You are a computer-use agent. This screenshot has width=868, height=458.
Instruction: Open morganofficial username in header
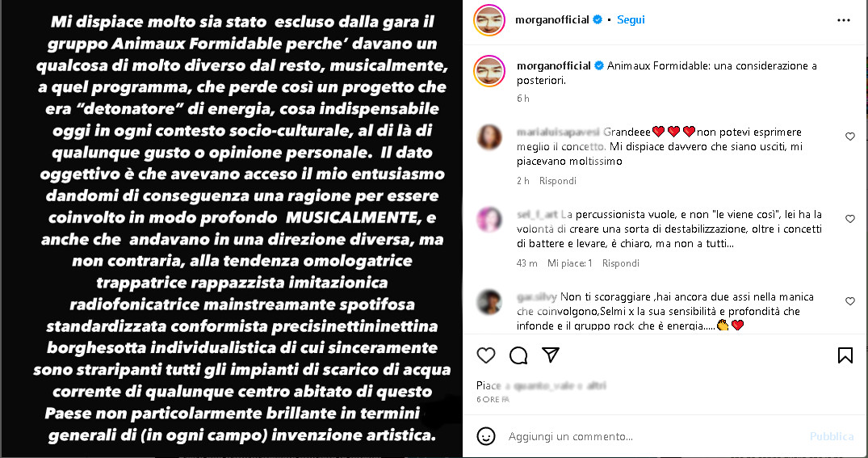point(552,19)
